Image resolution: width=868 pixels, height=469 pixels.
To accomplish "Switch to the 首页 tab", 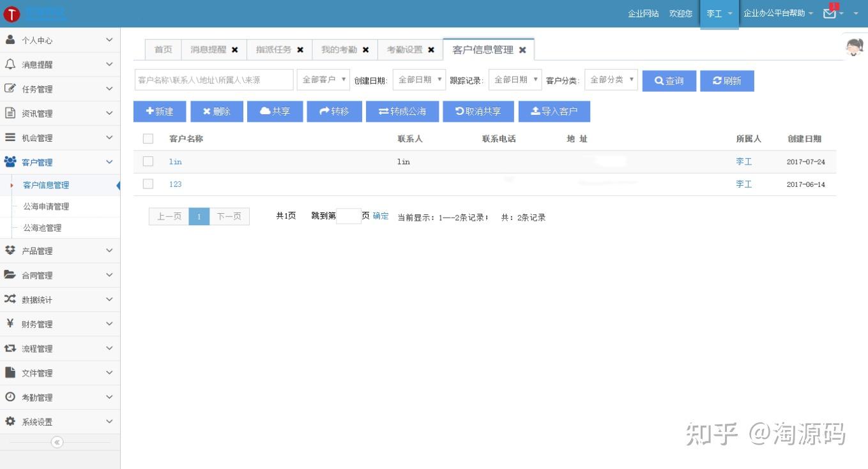I will click(164, 50).
